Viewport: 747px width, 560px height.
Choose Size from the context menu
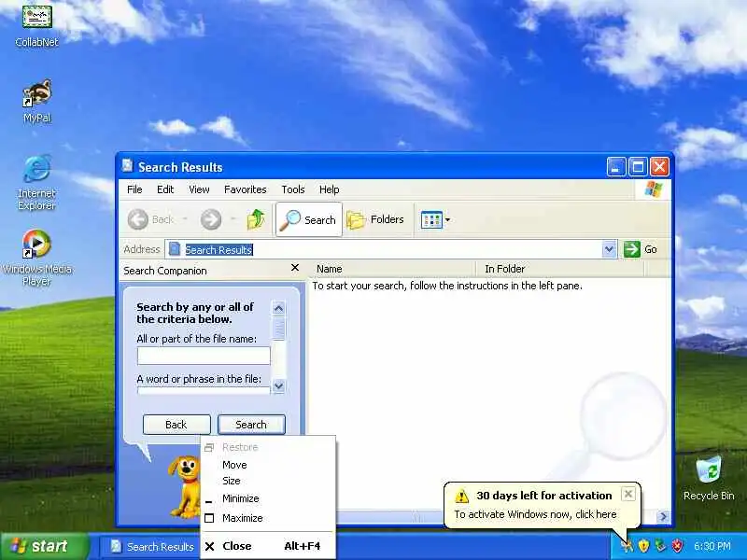[x=268, y=481]
